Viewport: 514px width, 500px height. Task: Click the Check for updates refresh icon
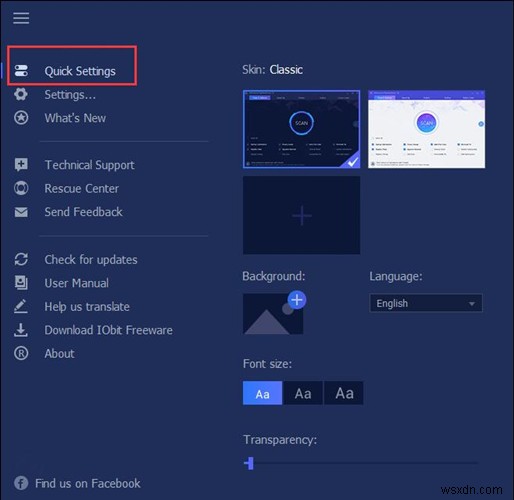[x=21, y=259]
